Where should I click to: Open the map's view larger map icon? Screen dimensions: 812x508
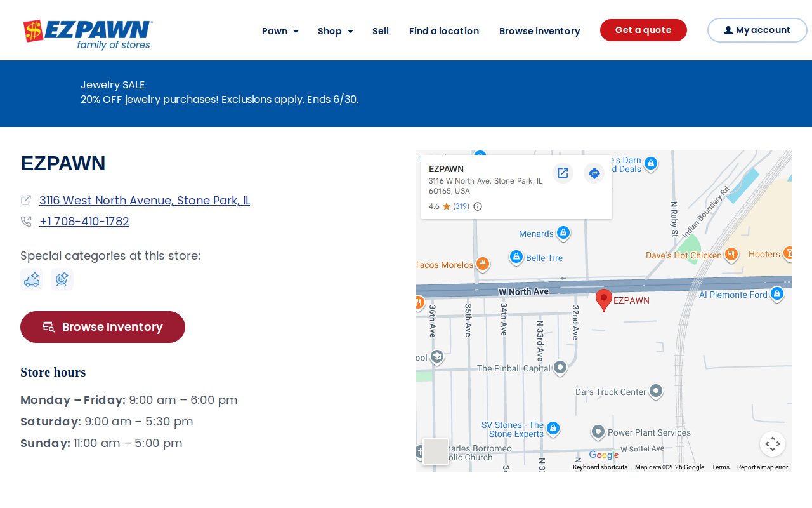point(563,173)
